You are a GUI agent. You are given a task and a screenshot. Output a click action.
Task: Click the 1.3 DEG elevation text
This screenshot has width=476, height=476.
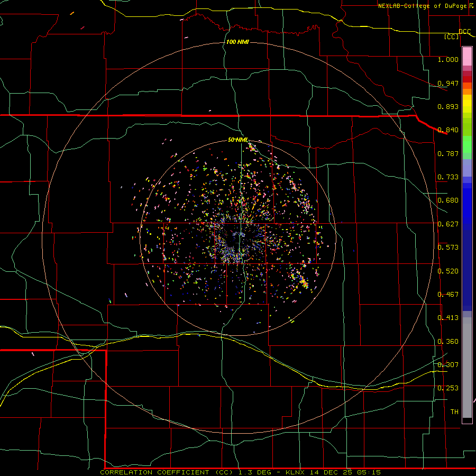(x=255, y=472)
